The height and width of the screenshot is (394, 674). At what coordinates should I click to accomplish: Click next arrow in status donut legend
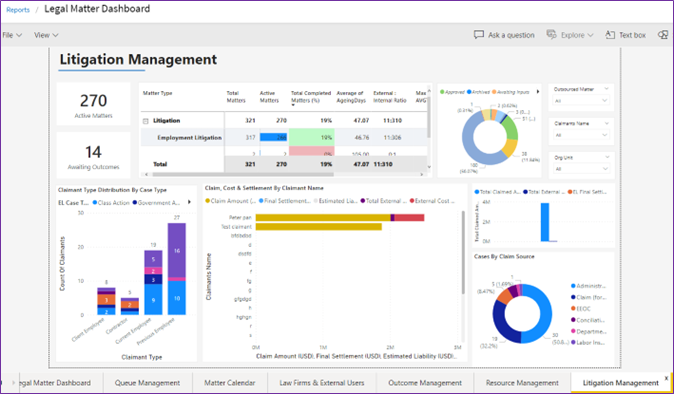click(537, 92)
